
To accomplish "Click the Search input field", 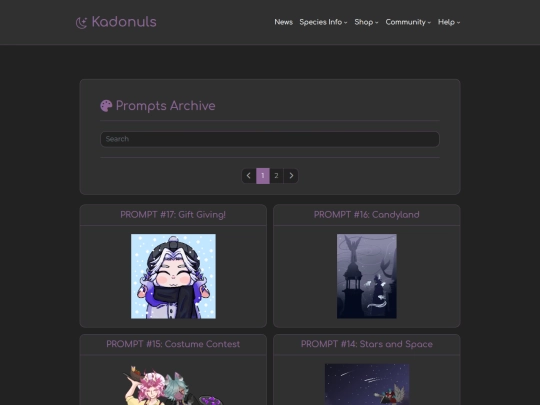I will click(x=270, y=139).
